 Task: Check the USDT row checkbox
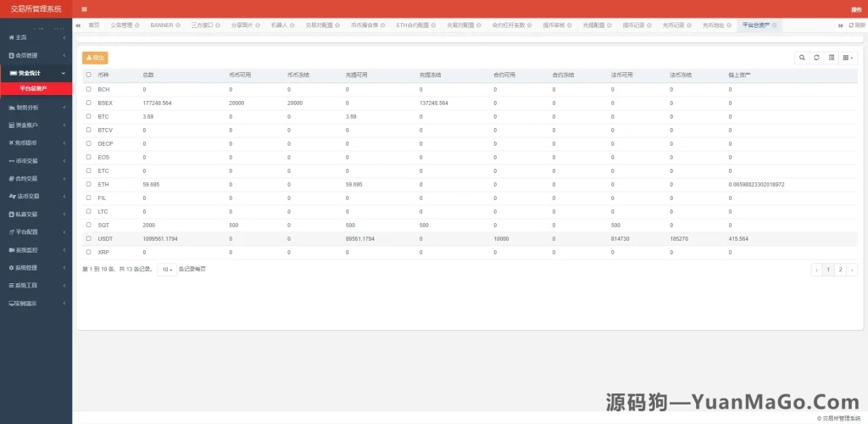tap(88, 238)
